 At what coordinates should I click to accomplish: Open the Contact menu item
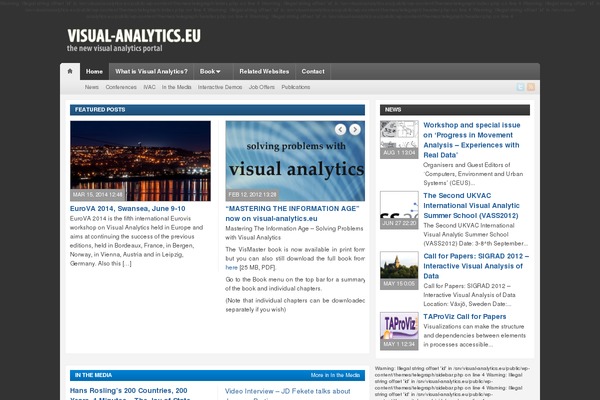(x=313, y=72)
